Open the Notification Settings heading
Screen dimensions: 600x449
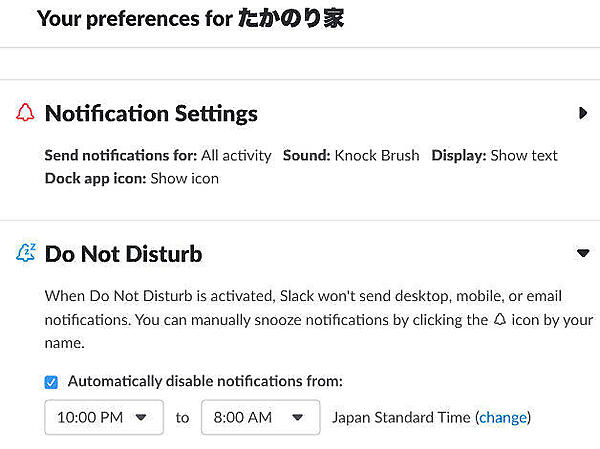pos(151,114)
